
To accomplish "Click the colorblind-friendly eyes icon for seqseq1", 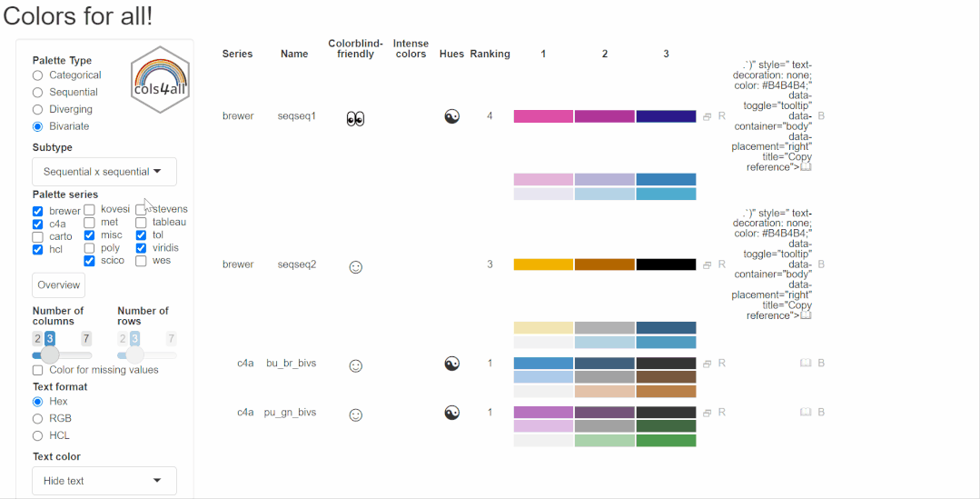I will pyautogui.click(x=355, y=118).
